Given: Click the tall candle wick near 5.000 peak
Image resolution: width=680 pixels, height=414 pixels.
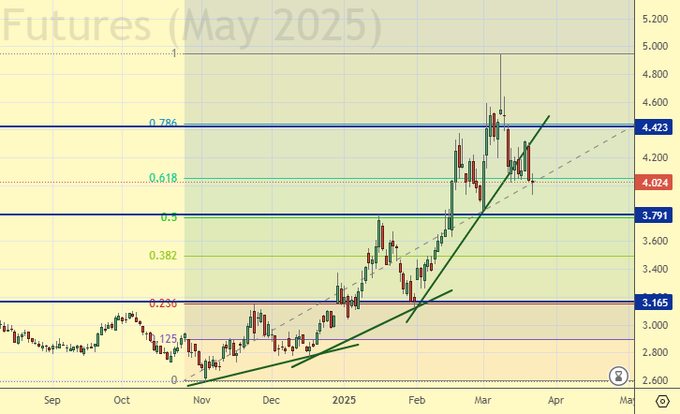Looking at the screenshot, I should tap(500, 70).
